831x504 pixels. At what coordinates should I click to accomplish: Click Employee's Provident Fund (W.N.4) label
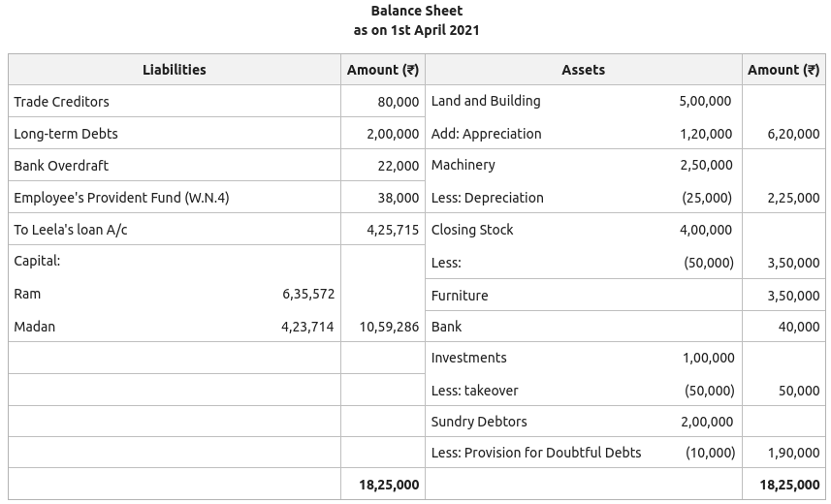click(x=121, y=198)
